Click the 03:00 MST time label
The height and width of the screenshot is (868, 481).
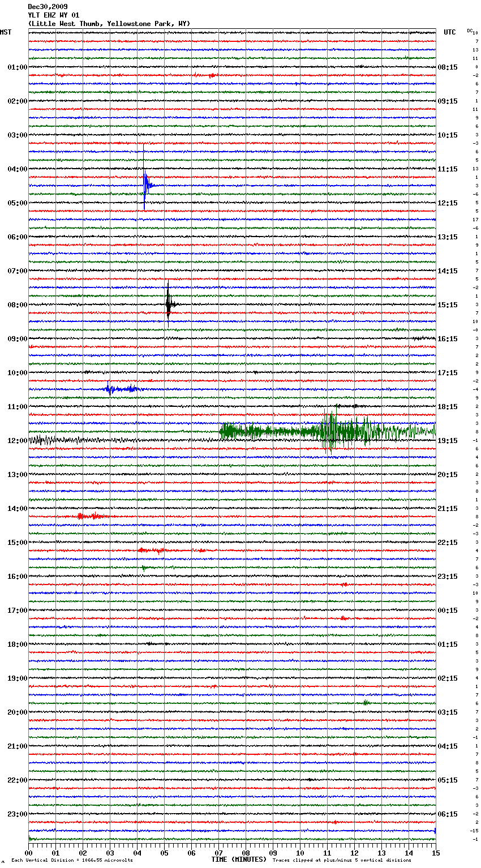pos(17,135)
